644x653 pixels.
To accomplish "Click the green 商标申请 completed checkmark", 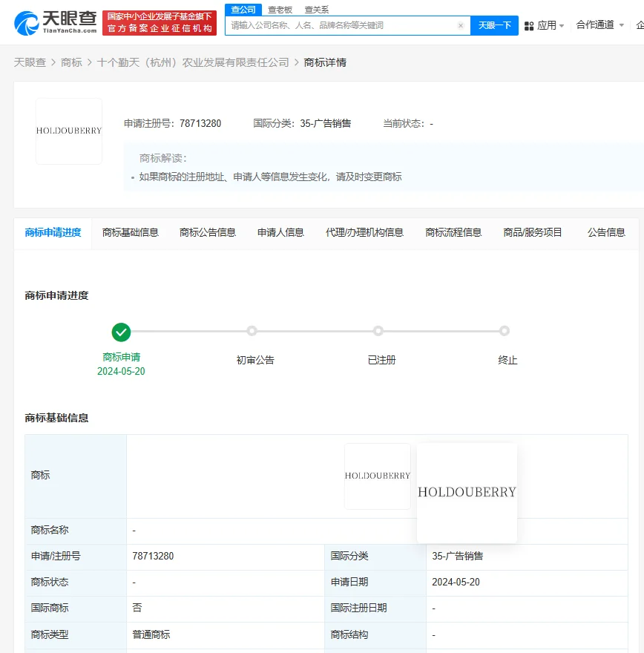I will pos(122,332).
